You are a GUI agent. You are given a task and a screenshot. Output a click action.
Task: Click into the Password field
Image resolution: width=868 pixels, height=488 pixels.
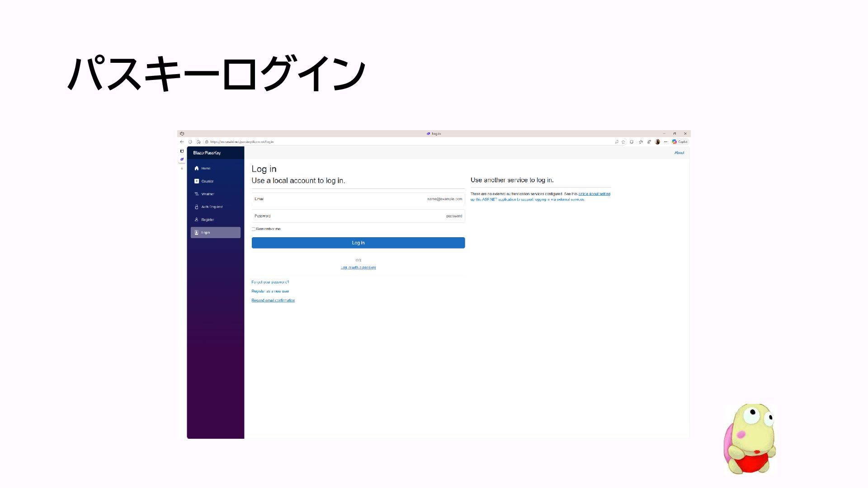[358, 216]
